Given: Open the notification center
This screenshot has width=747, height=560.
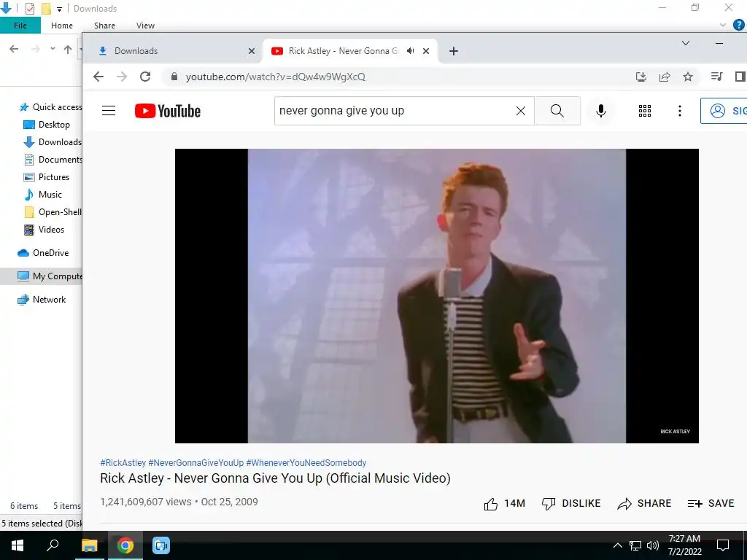Looking at the screenshot, I should pos(723,545).
